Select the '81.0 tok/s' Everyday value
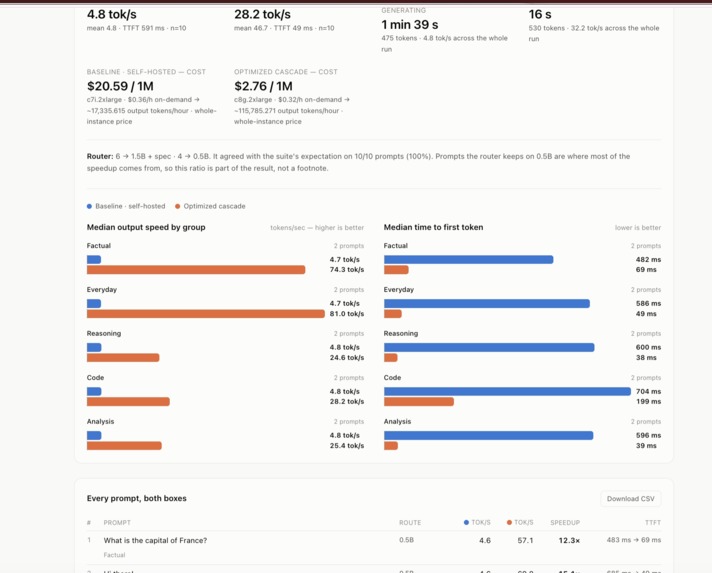 pyautogui.click(x=347, y=314)
